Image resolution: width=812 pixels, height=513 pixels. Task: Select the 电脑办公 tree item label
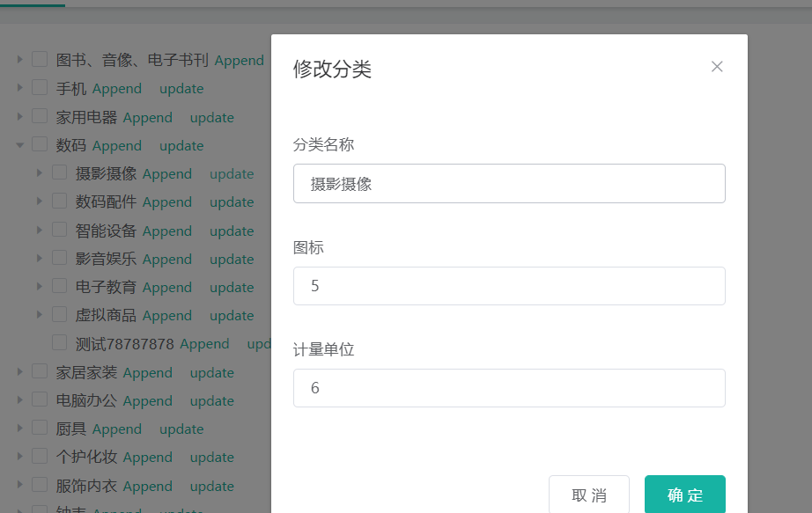click(x=86, y=400)
